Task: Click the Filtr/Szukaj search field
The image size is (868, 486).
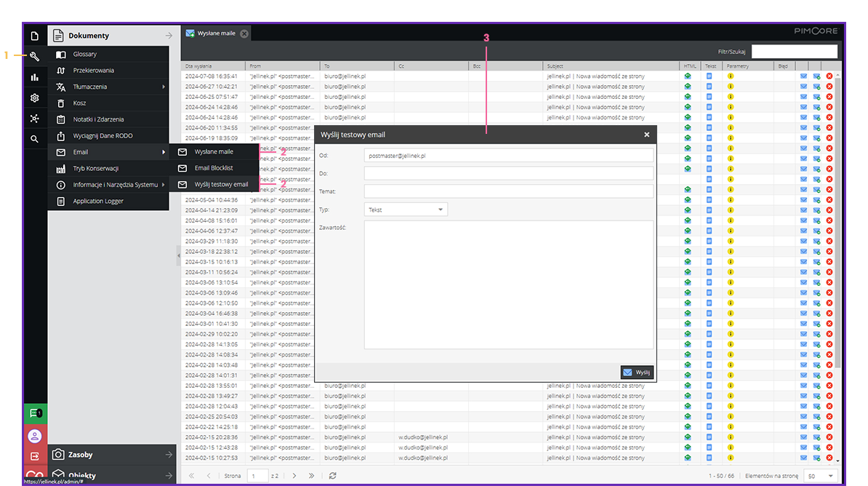Action: point(794,52)
